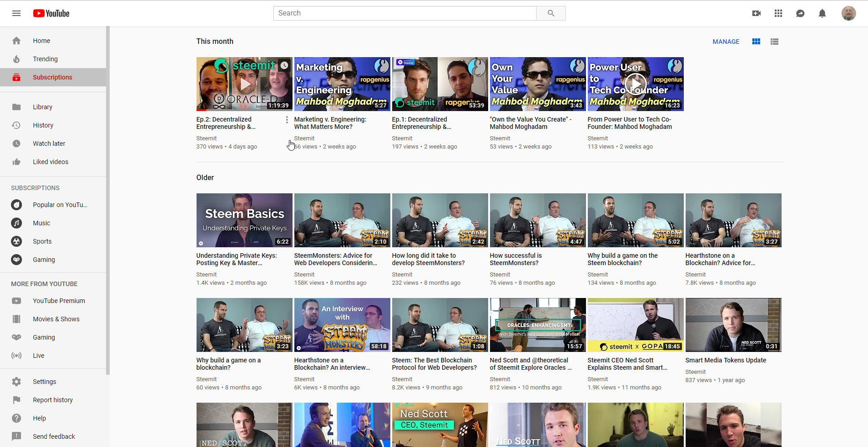Open 'Understanding Private Keys' video title
This screenshot has width=868, height=447.
237,259
